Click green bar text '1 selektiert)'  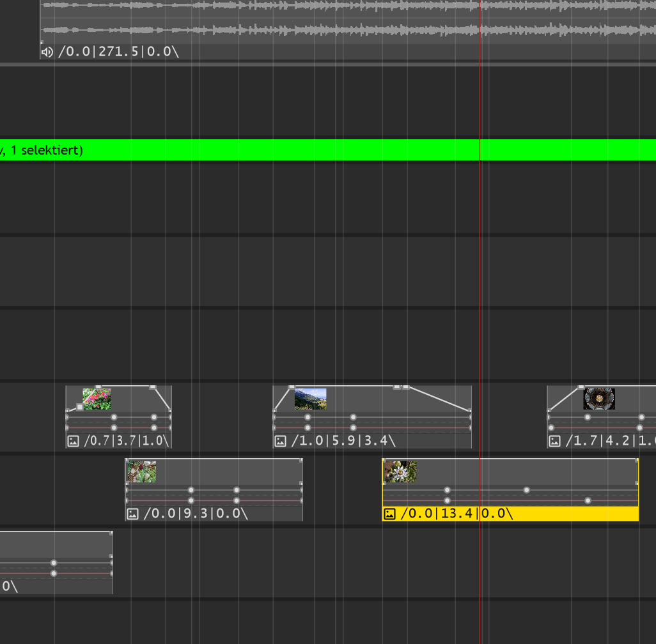47,150
